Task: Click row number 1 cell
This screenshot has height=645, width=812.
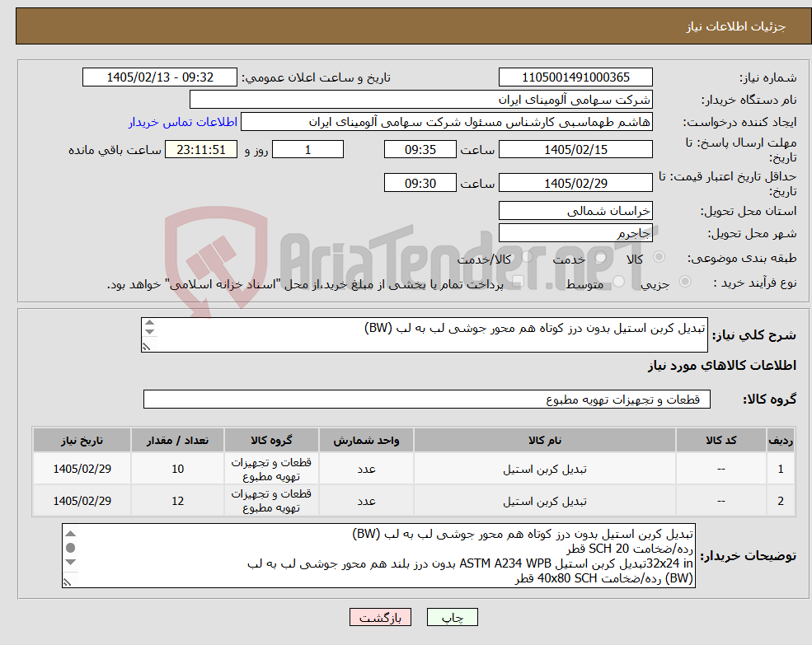Action: coord(781,469)
